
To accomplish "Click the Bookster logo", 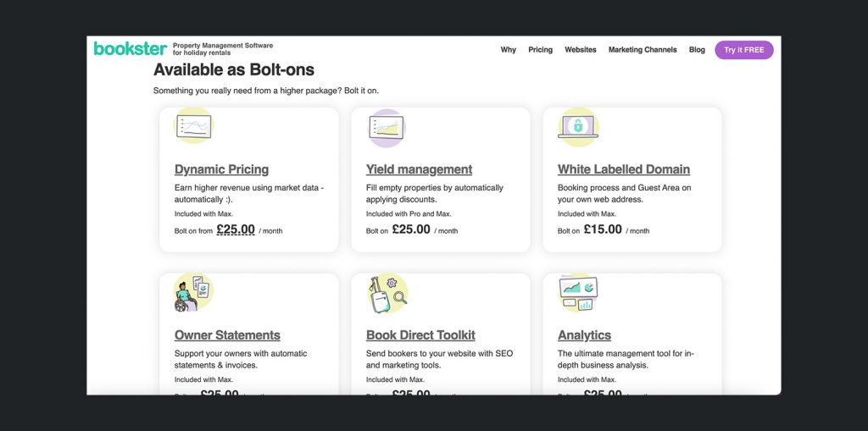I will pyautogui.click(x=130, y=49).
